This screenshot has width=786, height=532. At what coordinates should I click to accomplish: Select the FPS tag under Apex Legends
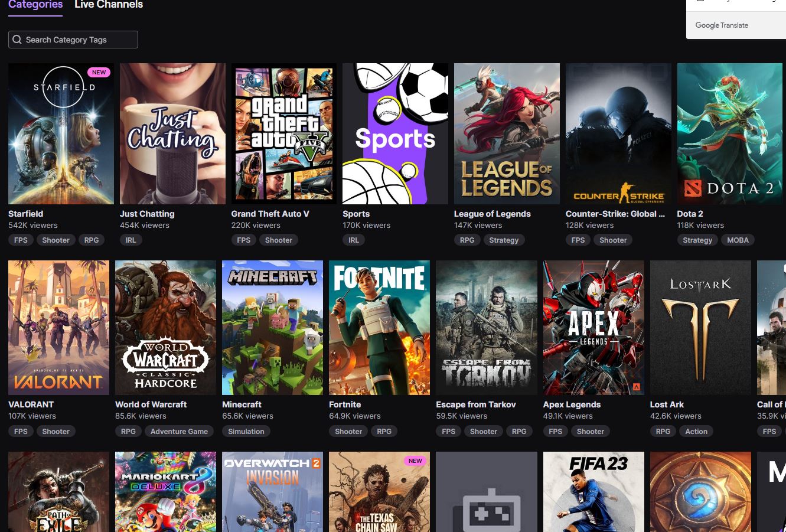[x=556, y=432]
